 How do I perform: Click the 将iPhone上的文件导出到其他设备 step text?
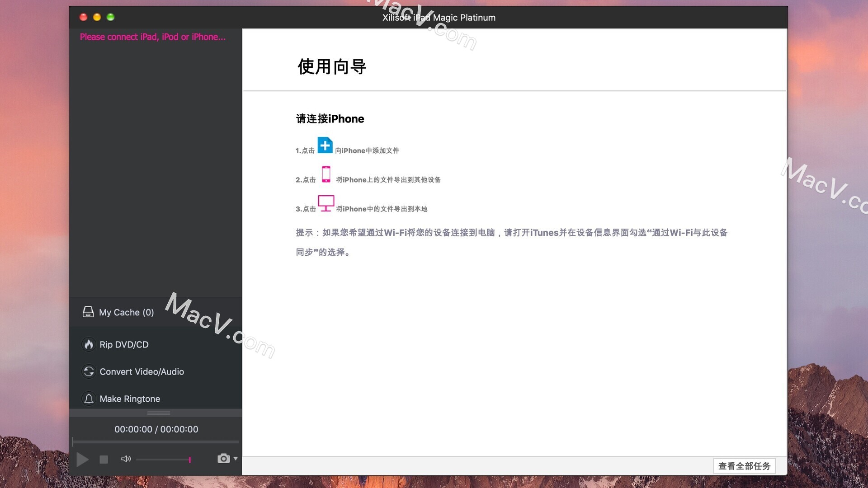pos(388,180)
